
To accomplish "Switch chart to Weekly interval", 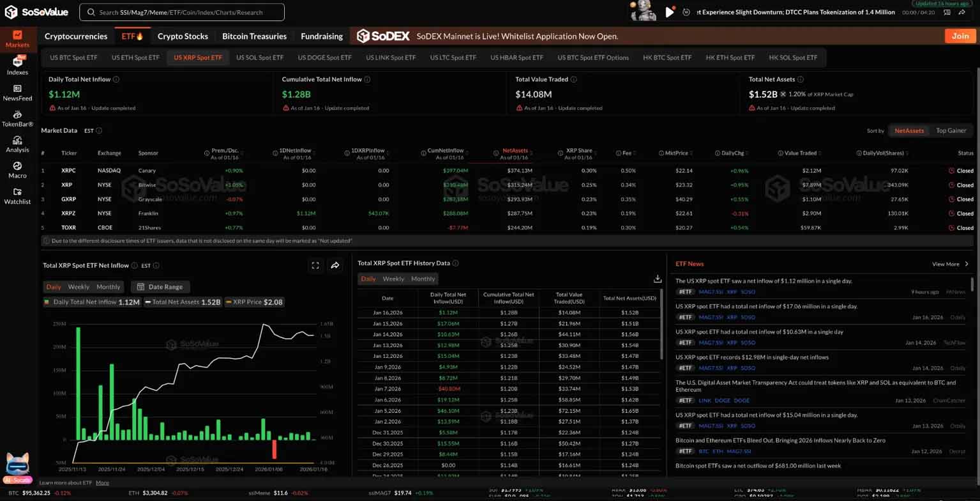I will click(79, 287).
